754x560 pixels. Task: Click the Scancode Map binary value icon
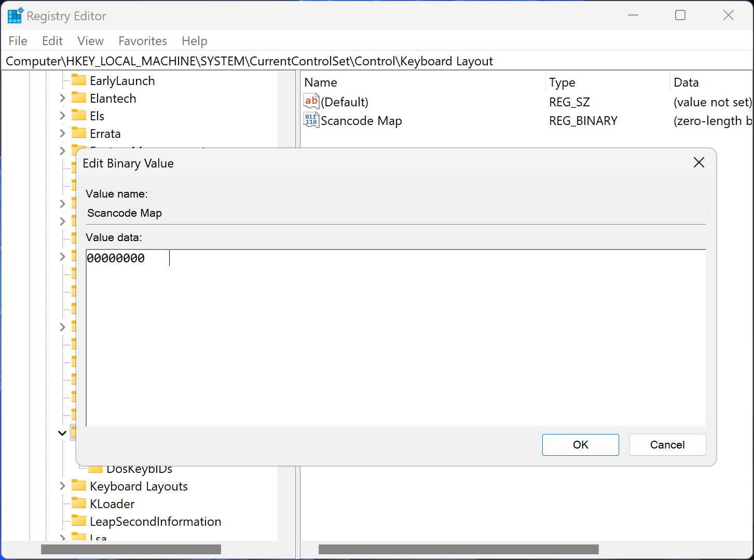click(x=311, y=120)
